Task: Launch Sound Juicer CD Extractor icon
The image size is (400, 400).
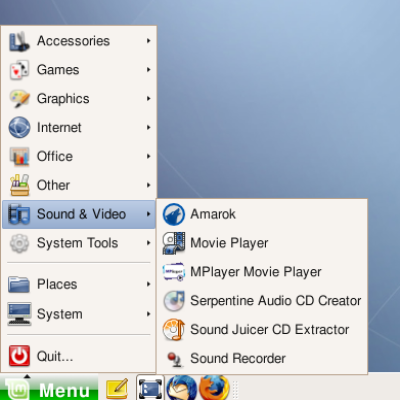Action: click(174, 330)
